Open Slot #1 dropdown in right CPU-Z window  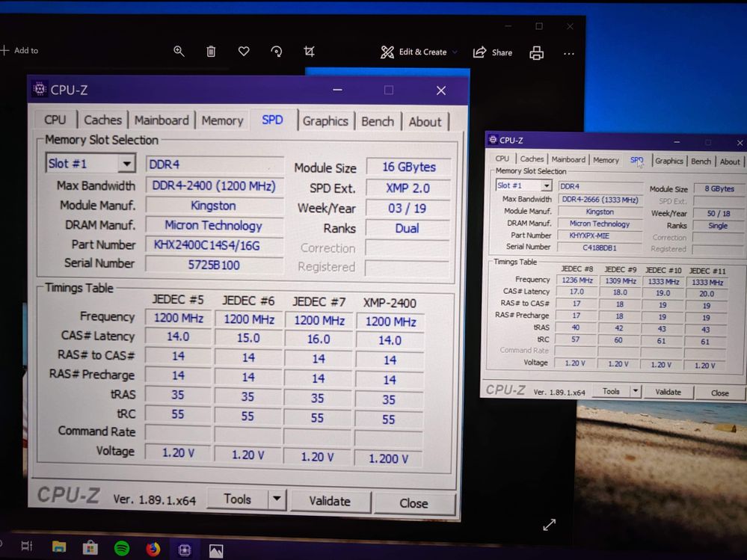[546, 185]
